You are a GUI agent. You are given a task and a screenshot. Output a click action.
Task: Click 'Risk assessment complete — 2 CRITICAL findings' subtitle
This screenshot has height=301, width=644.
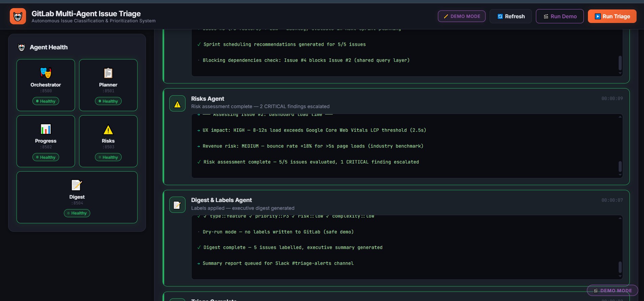pyautogui.click(x=260, y=106)
